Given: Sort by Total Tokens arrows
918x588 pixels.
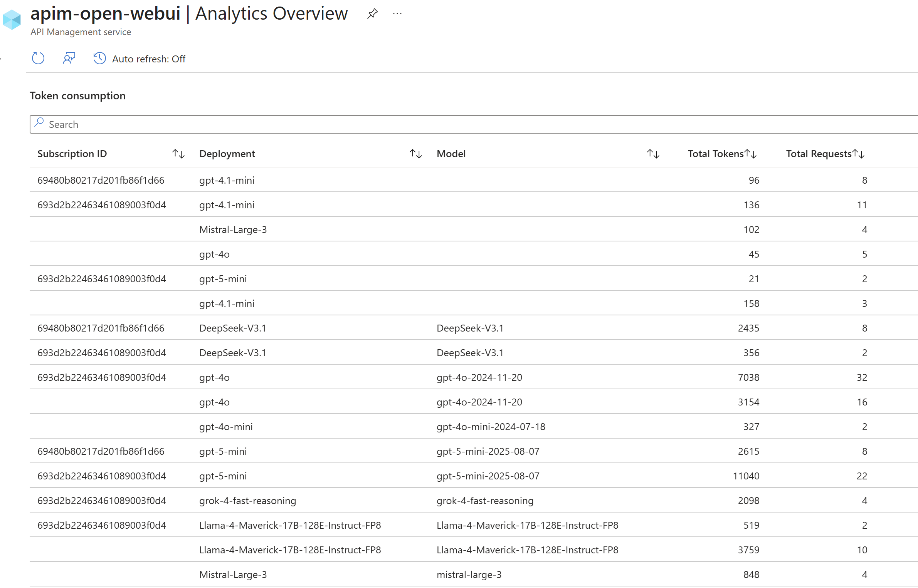Looking at the screenshot, I should [751, 154].
